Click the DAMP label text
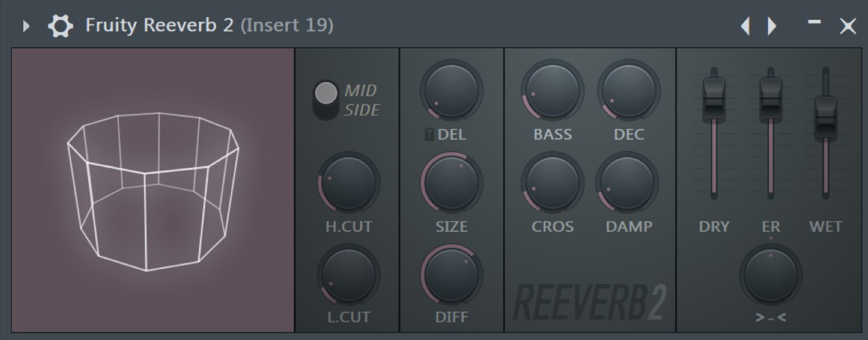The image size is (868, 340). click(629, 227)
